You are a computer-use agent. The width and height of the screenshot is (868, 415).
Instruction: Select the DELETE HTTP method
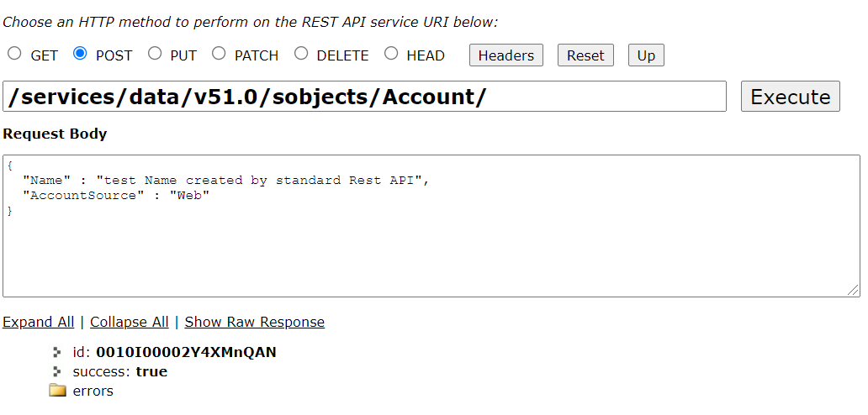(x=301, y=54)
